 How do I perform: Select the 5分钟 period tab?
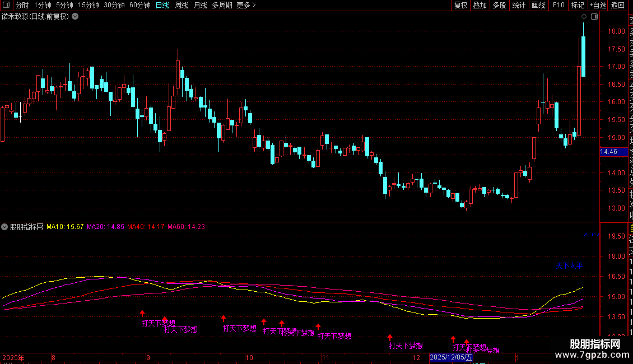click(x=64, y=5)
